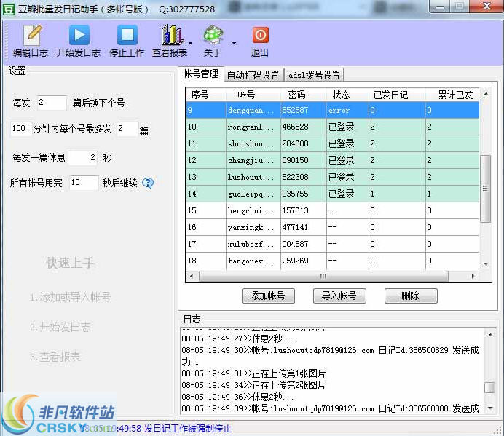The width and height of the screenshot is (504, 436).
Task: Select account row rongyanl...
Action: [x=333, y=127]
